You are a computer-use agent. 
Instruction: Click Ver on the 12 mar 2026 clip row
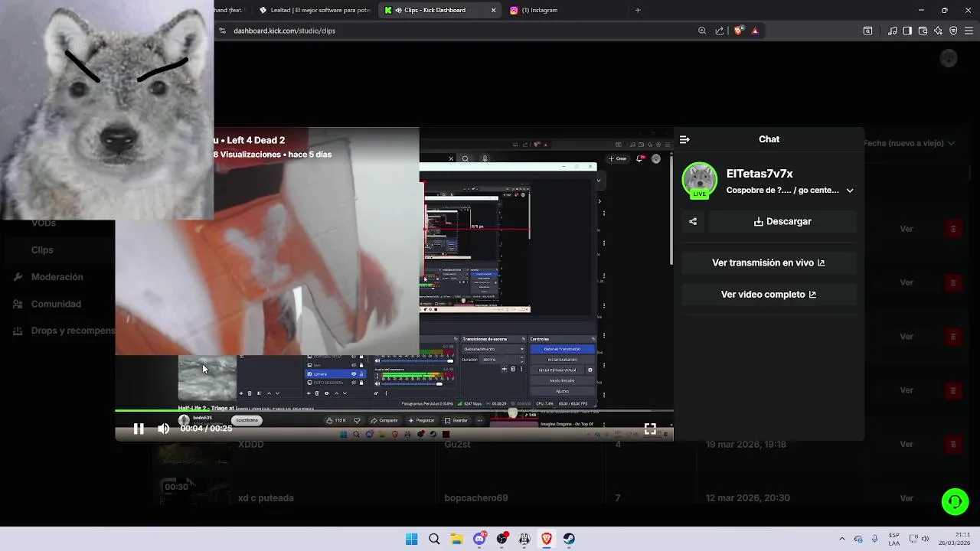[x=906, y=498]
